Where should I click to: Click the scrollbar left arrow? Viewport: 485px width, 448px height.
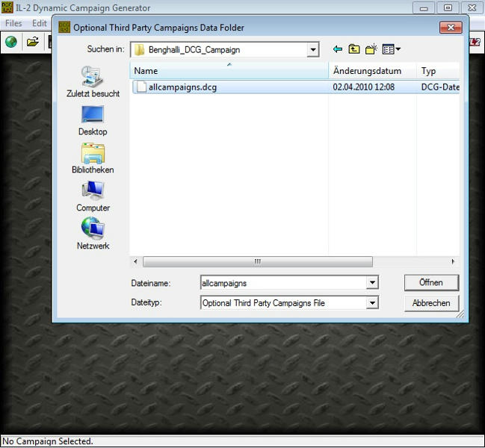[135, 261]
